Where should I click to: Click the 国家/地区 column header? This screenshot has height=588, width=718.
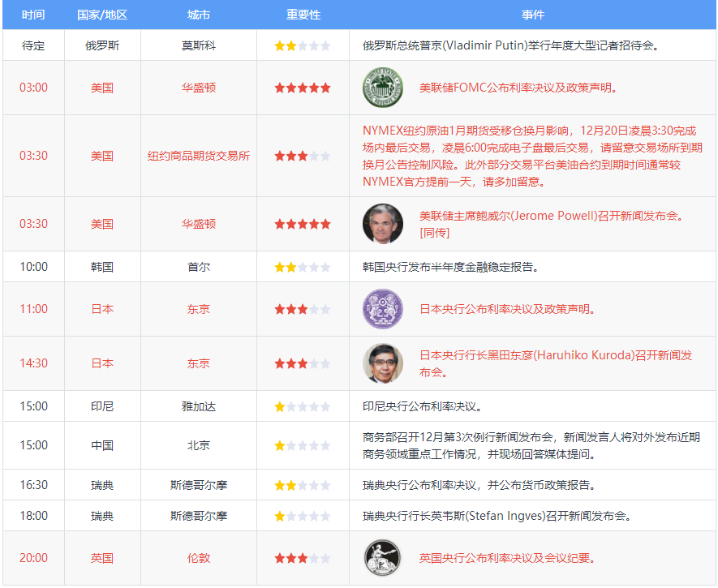coord(102,15)
